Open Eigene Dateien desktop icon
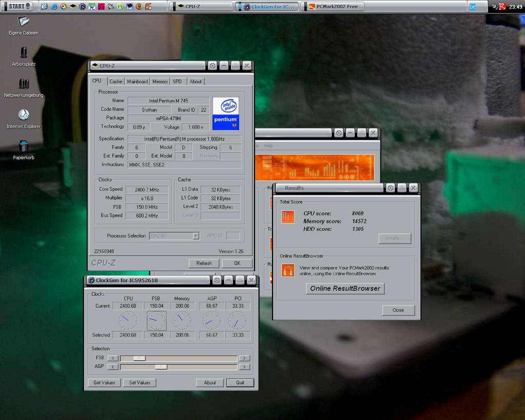Viewport: 525px width, 420px height. 23,25
